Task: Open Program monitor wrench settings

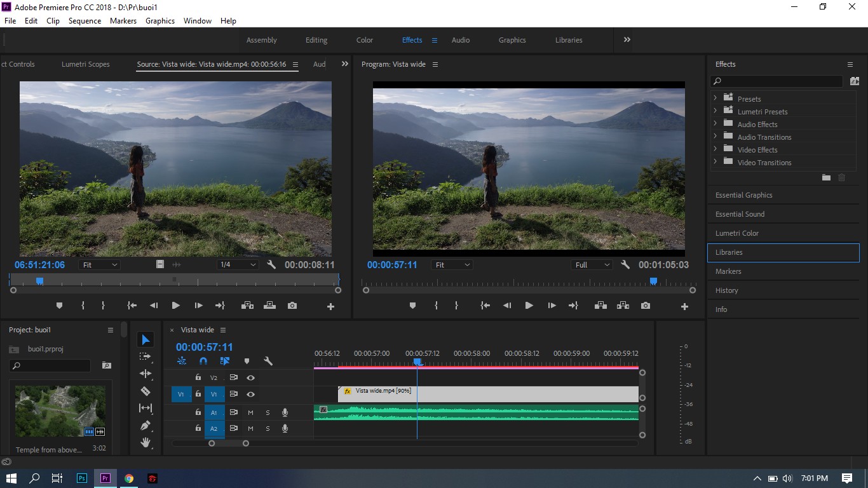Action: [x=625, y=265]
